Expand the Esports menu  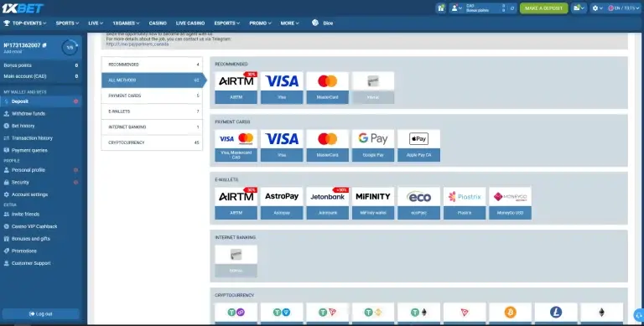point(227,23)
